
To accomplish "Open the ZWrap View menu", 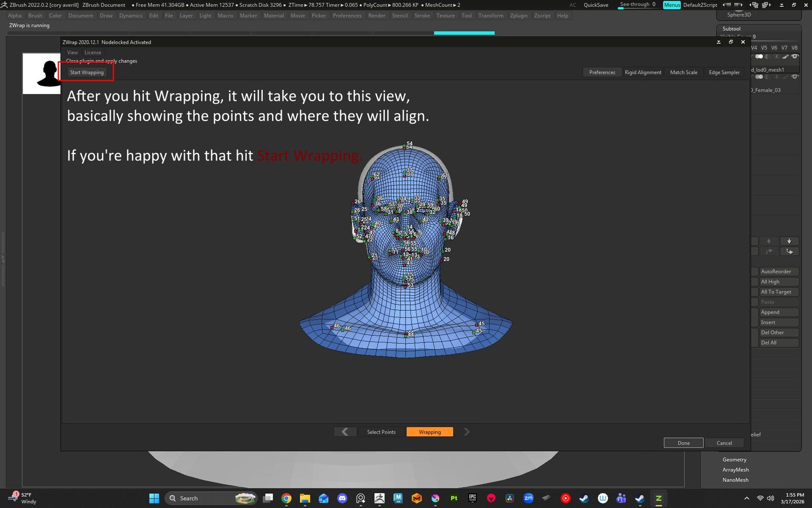I will (x=73, y=52).
